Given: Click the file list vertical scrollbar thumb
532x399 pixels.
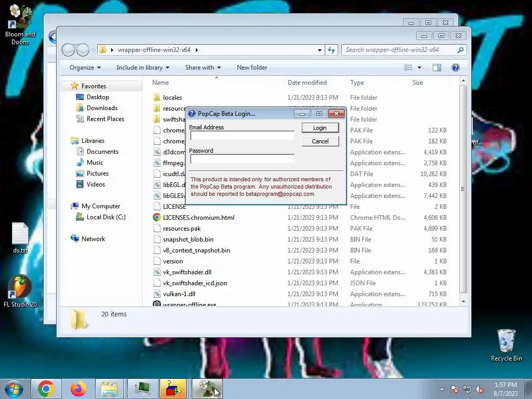Looking at the screenshot, I should click(x=463, y=189).
